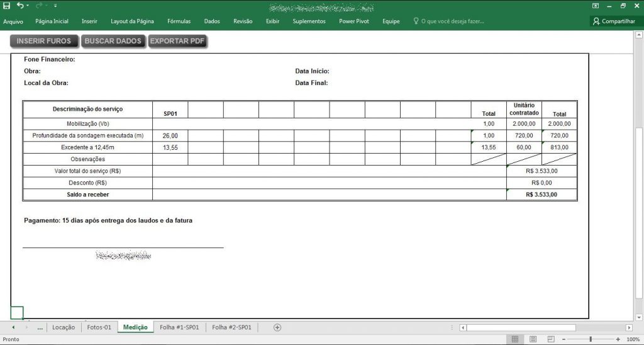Screen dimensions: 644x345
Task: Select the Medição sheet tab
Action: tap(135, 328)
